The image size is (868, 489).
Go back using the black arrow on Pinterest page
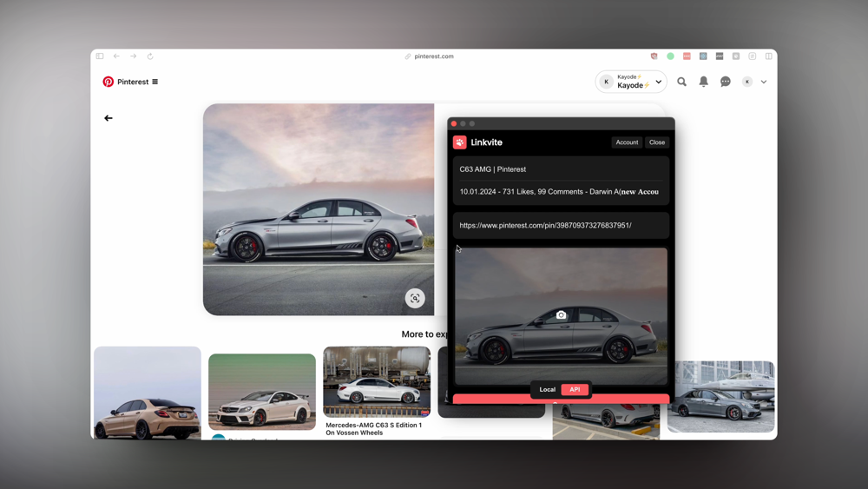[108, 118]
